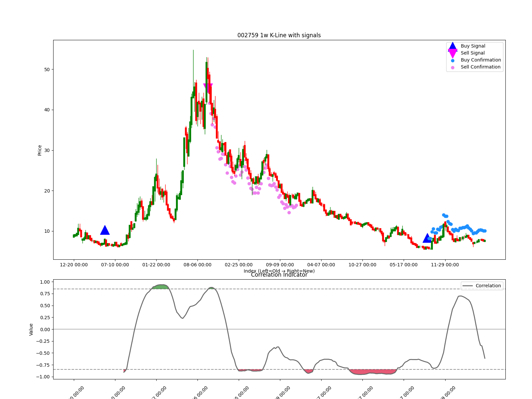Click the 'Buy Confirmation' legend label
This screenshot has width=532, height=399.
coord(481,60)
